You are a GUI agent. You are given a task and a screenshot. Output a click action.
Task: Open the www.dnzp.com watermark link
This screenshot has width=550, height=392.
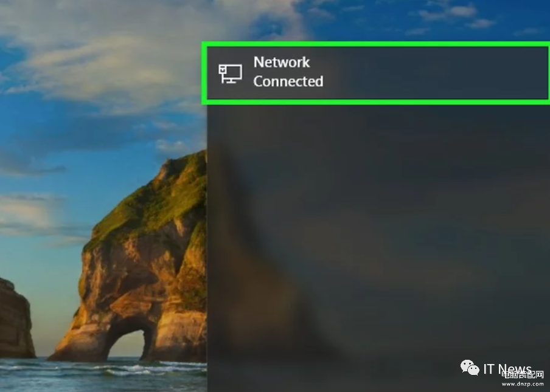click(x=523, y=384)
